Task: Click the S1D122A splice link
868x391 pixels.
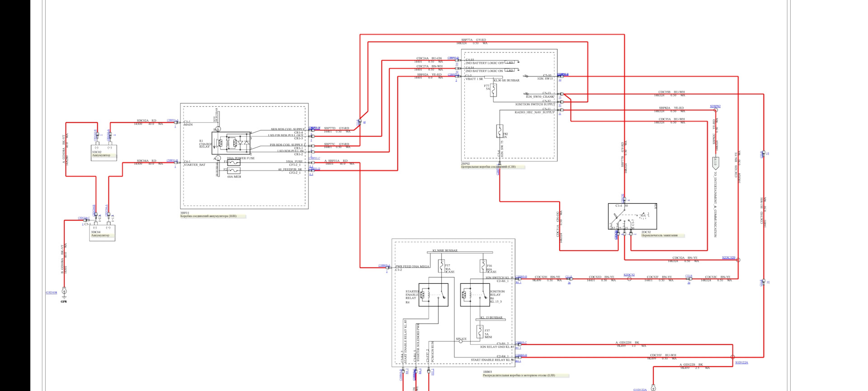Action: point(741,362)
